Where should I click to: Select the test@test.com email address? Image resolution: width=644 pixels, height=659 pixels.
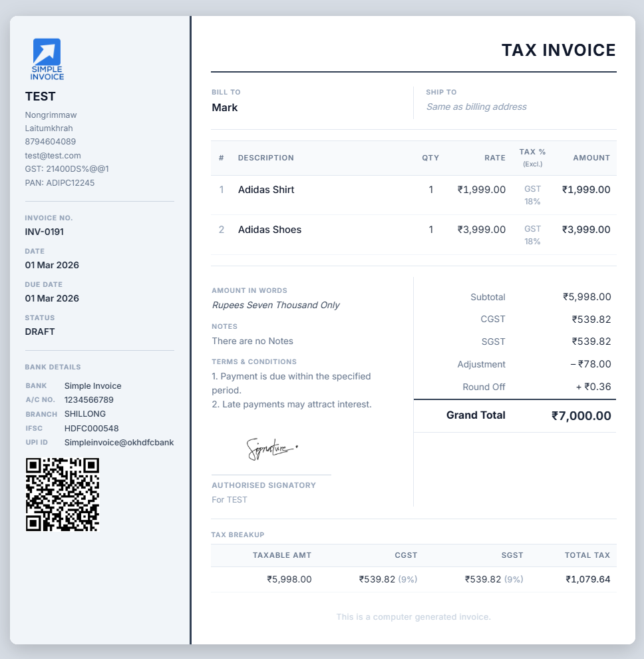pos(53,155)
